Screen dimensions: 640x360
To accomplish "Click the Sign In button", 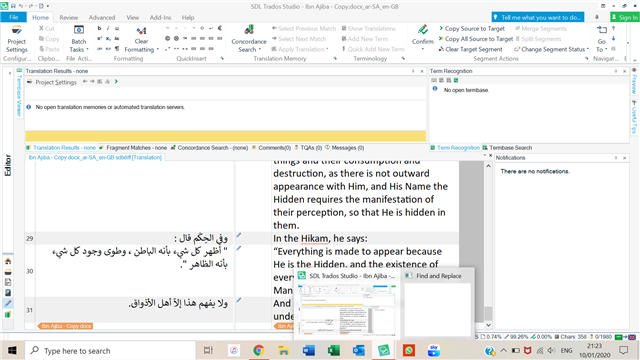I will (624, 17).
